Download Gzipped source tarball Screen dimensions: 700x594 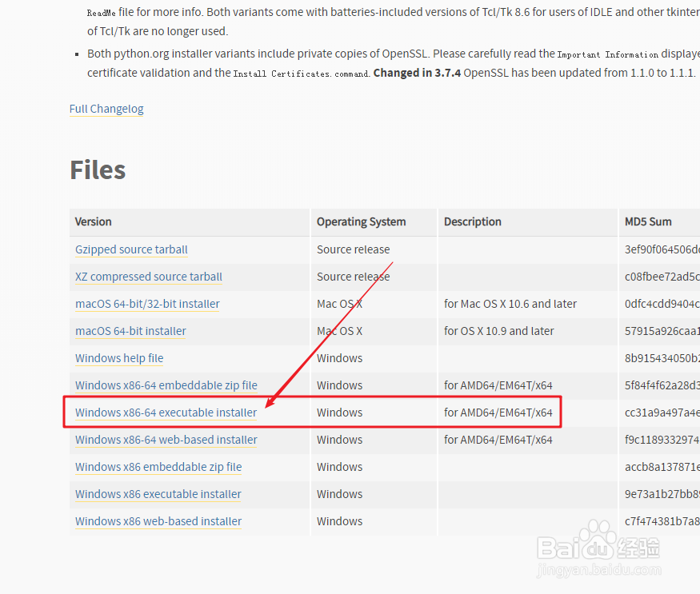click(131, 249)
